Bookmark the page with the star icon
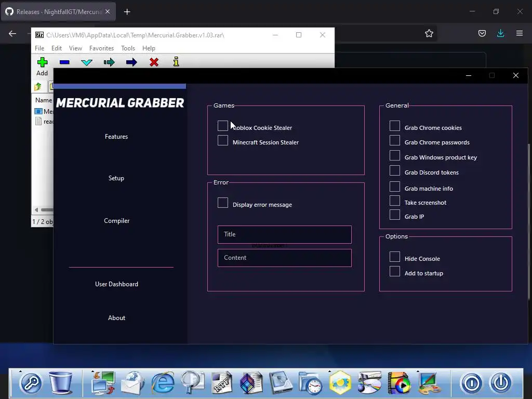 click(x=429, y=33)
